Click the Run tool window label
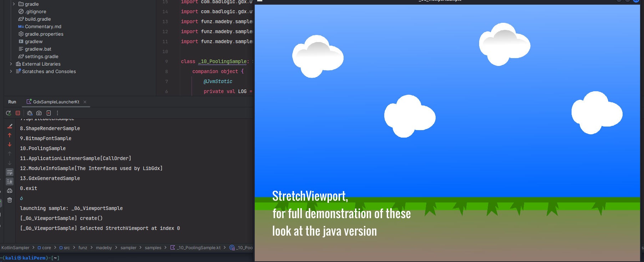 (12, 102)
